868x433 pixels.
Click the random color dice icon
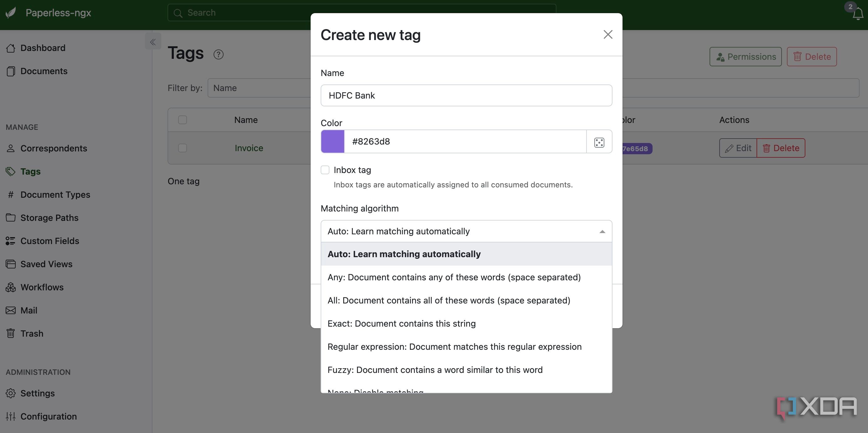pyautogui.click(x=599, y=142)
